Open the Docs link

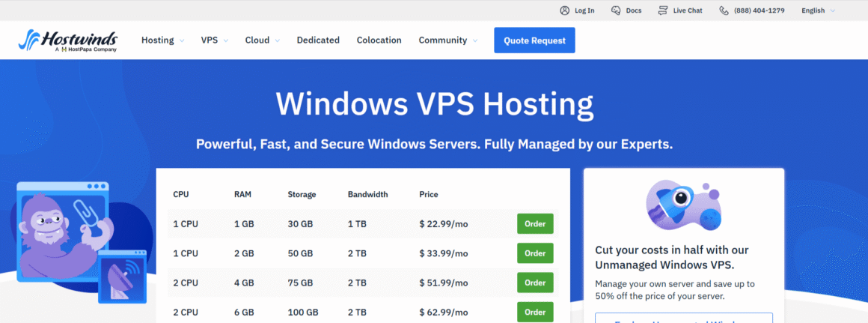point(634,10)
